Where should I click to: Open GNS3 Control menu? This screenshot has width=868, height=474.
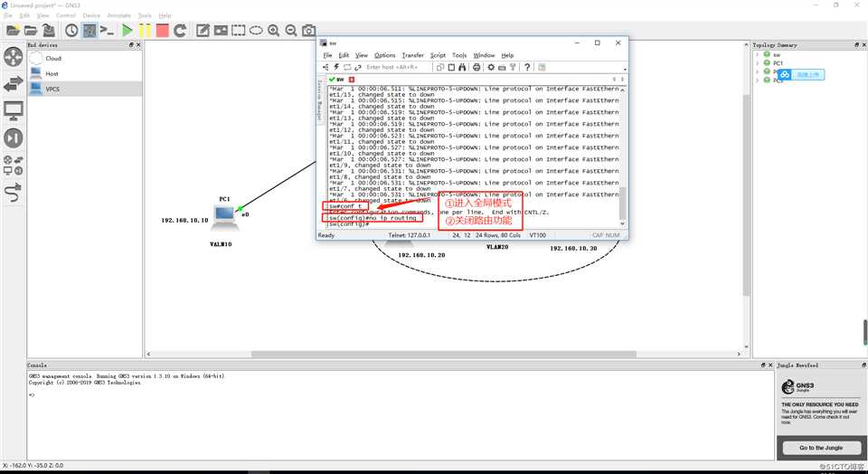click(66, 15)
